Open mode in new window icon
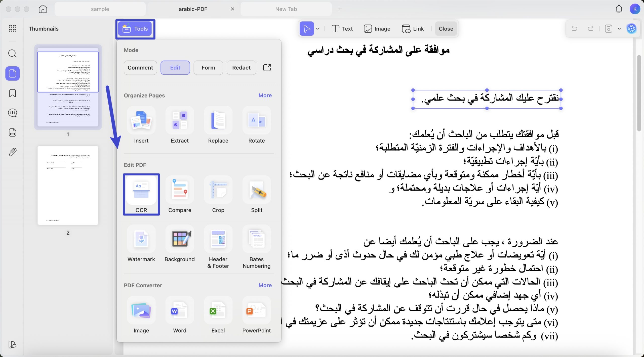This screenshot has width=644, height=357. click(267, 68)
